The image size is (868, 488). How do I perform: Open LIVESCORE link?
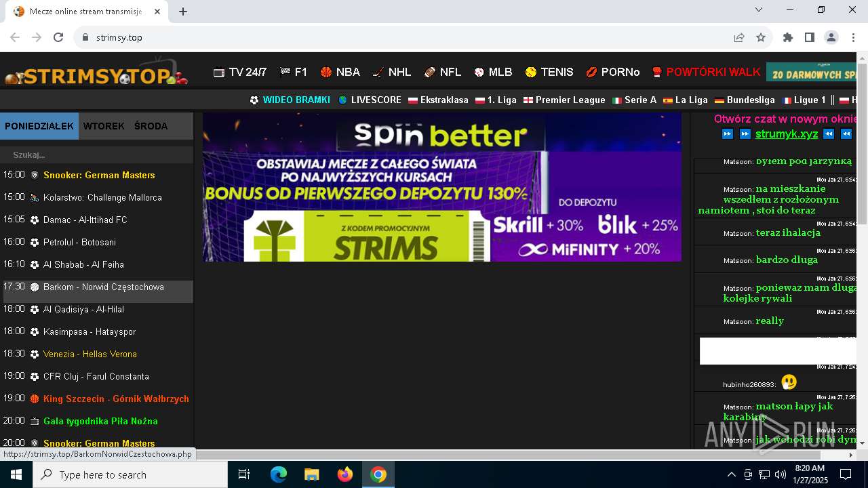370,100
